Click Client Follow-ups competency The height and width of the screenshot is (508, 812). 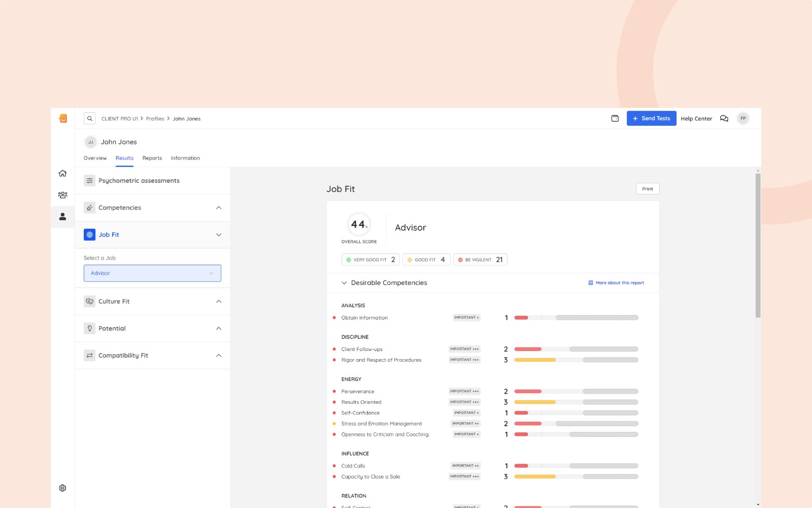click(362, 349)
